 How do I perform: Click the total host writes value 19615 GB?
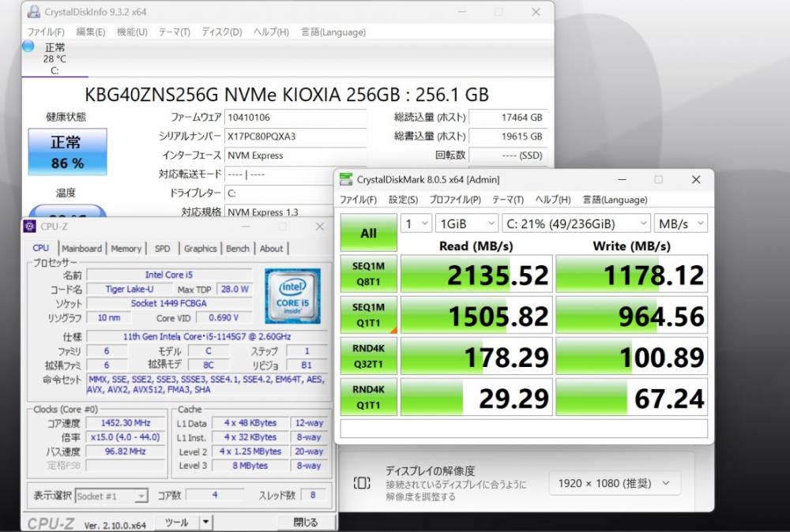[x=508, y=137]
